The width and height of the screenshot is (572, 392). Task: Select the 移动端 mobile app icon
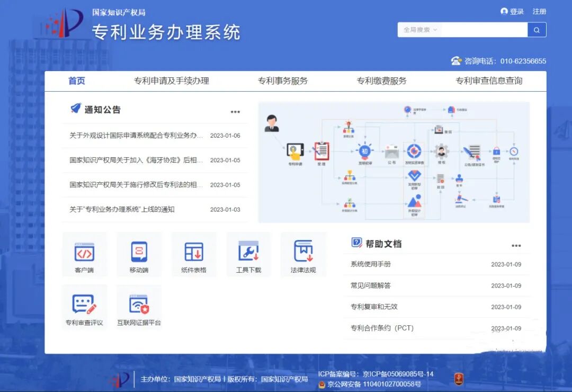139,254
